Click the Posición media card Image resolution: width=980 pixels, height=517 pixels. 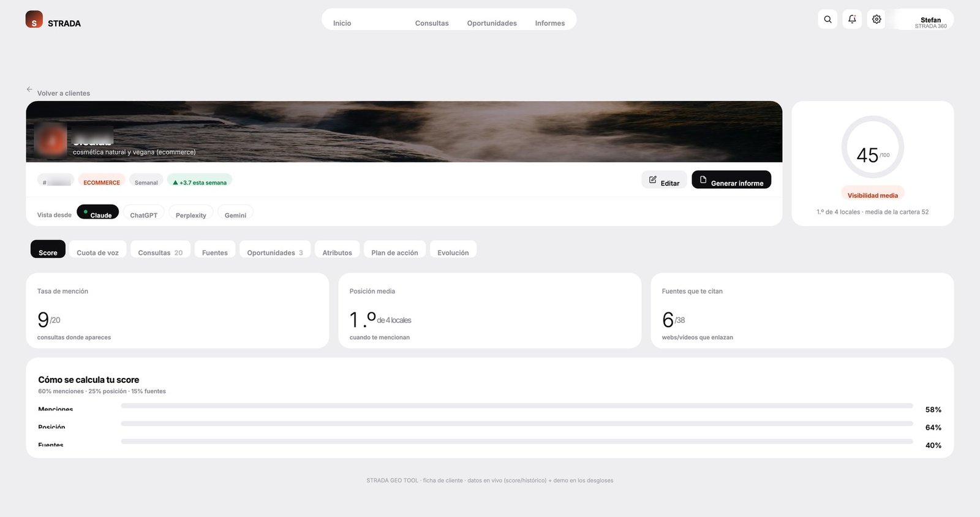point(490,311)
